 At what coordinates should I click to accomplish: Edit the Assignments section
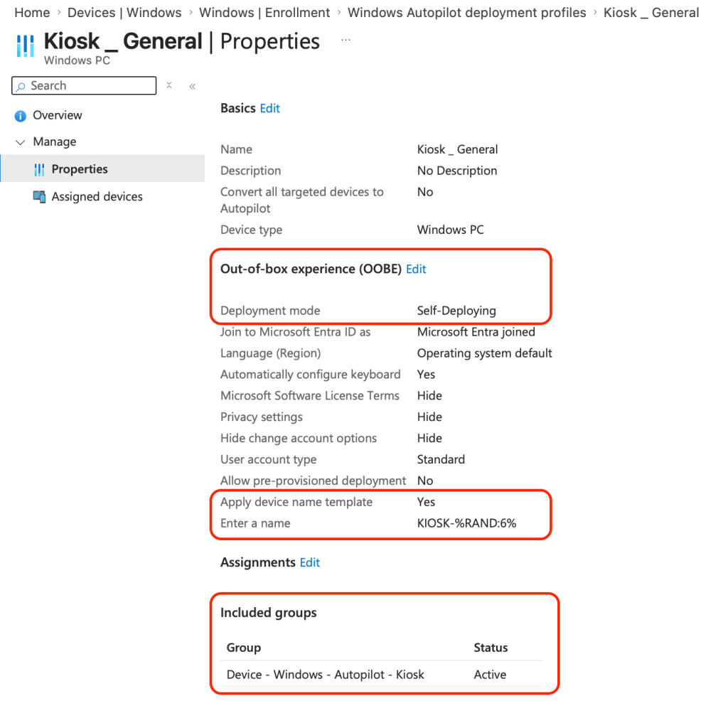click(x=309, y=562)
